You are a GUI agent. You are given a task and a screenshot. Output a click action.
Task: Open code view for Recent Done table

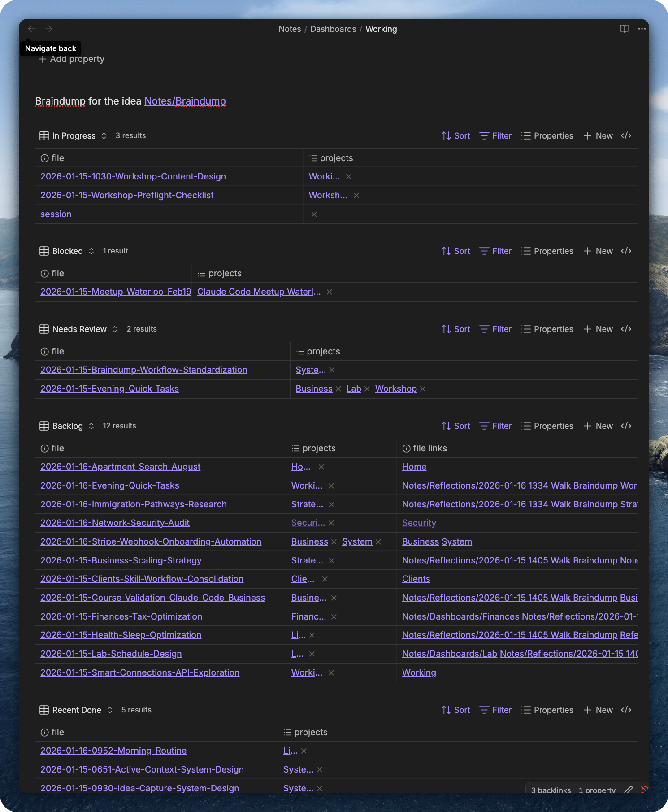pyautogui.click(x=626, y=710)
